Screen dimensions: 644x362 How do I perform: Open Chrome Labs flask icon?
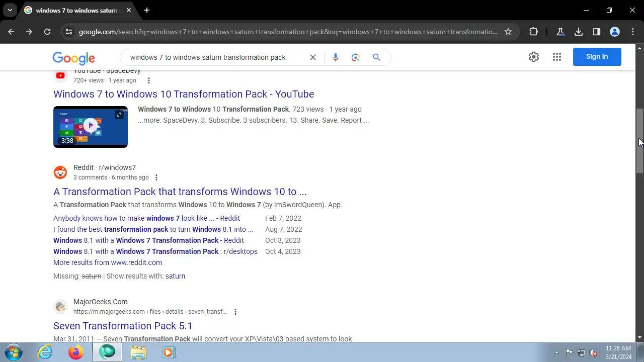(560, 32)
